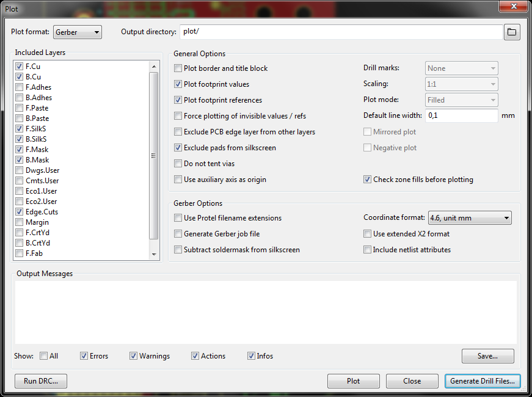Toggle the Warnings message filter
Viewport: 532px width, 397px height.
coord(134,356)
